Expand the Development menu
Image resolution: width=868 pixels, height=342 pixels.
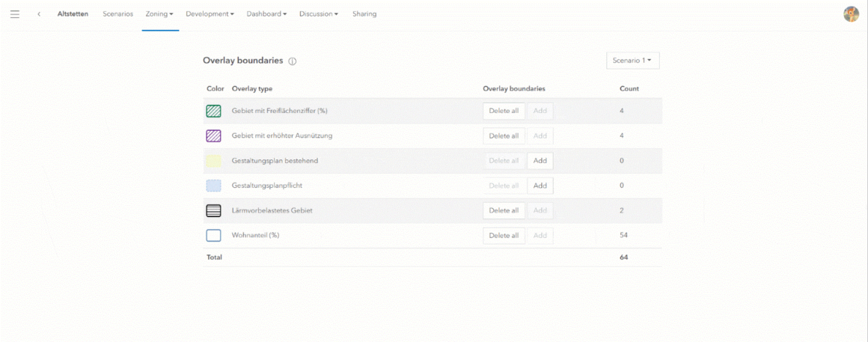(210, 13)
